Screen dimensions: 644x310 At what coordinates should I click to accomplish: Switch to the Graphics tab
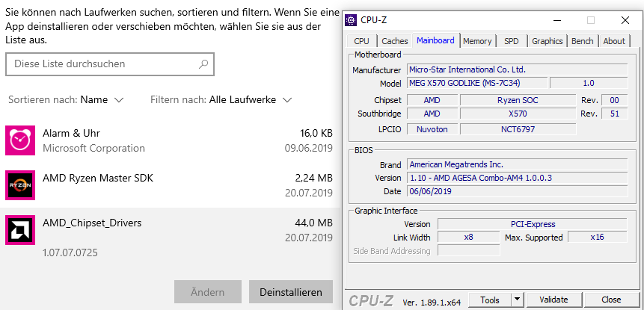pyautogui.click(x=547, y=41)
